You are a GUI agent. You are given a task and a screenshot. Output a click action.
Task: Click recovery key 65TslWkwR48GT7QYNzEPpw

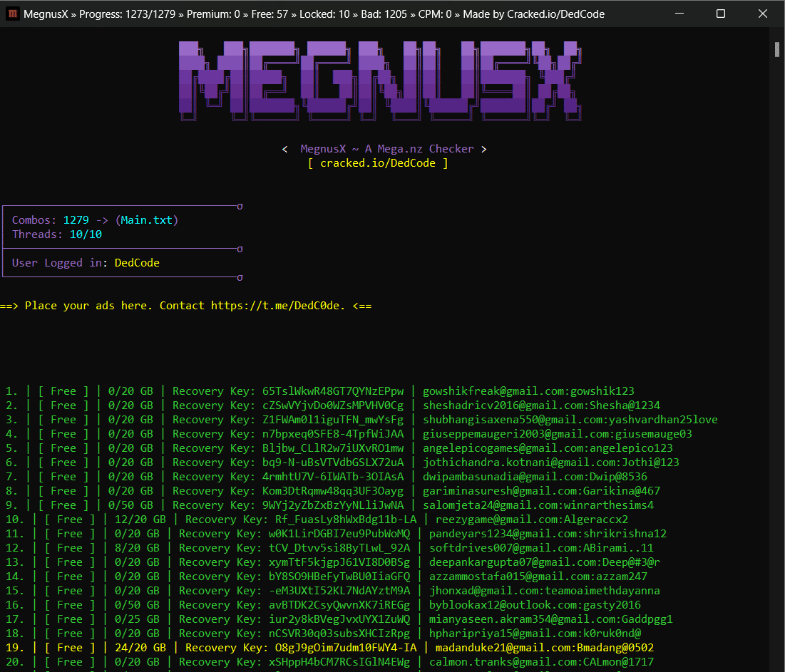(x=333, y=391)
